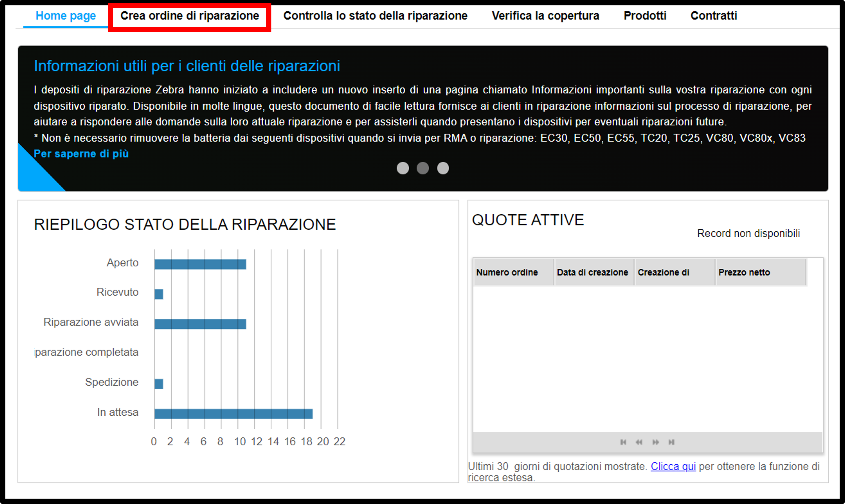
Task: Click the Ricevuto bar in chart
Action: 159,294
